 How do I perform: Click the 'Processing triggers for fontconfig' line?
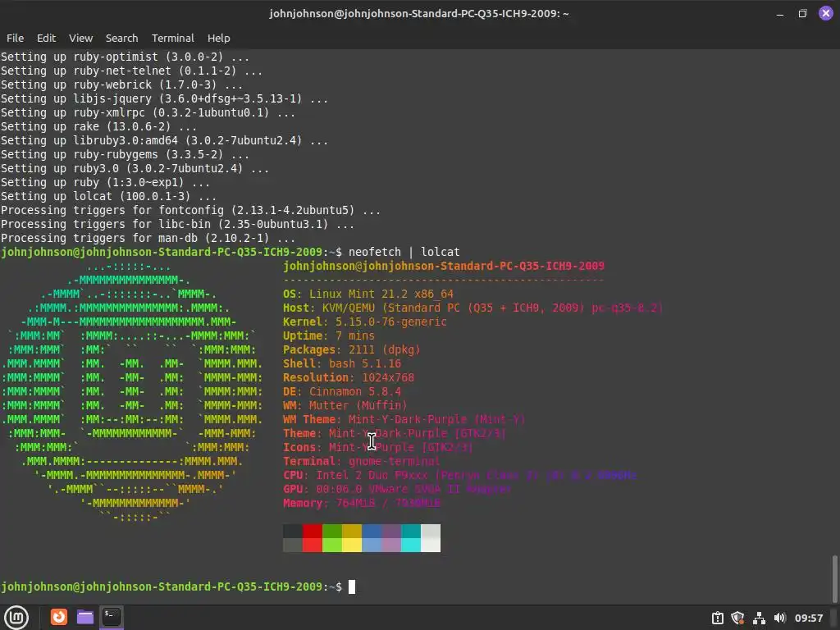(x=190, y=210)
